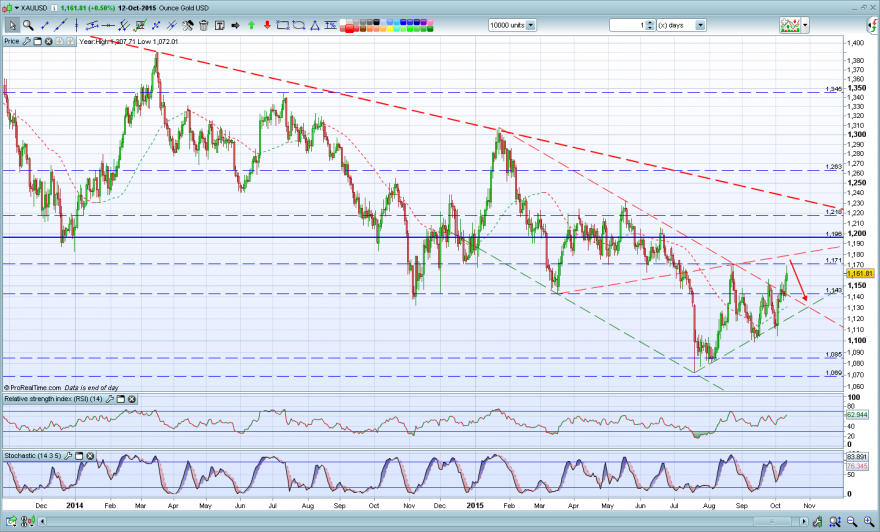Open the XAUUSD instrument menu arrow
Image resolution: width=880 pixels, height=532 pixels.
click(17, 8)
